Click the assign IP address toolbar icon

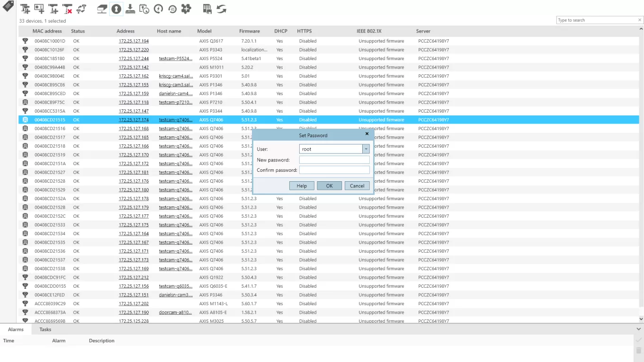[x=102, y=9]
